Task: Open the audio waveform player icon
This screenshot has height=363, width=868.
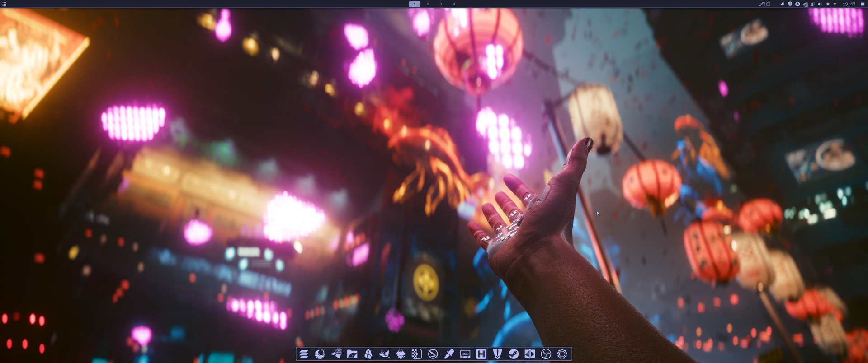Action: tap(530, 354)
